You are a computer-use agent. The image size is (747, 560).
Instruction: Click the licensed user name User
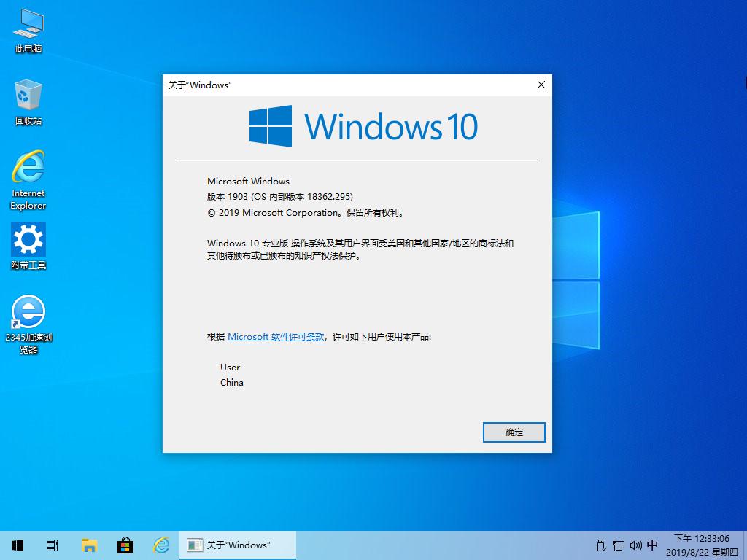(230, 367)
